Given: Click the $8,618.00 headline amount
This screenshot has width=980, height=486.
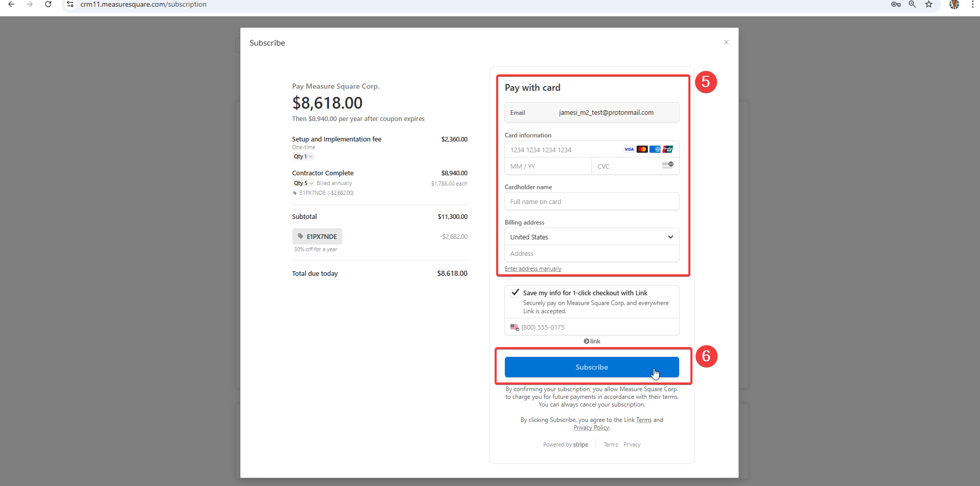Looking at the screenshot, I should 328,103.
